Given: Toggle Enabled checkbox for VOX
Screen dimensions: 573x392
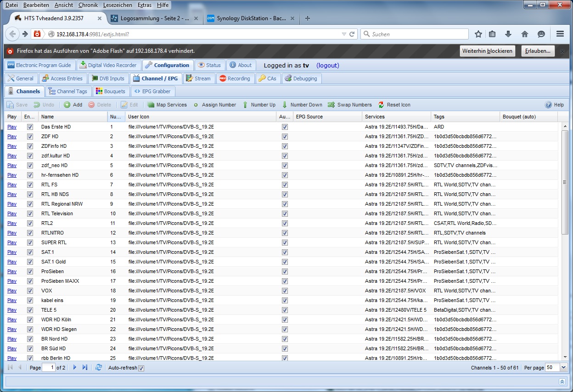Looking at the screenshot, I should tap(30, 291).
